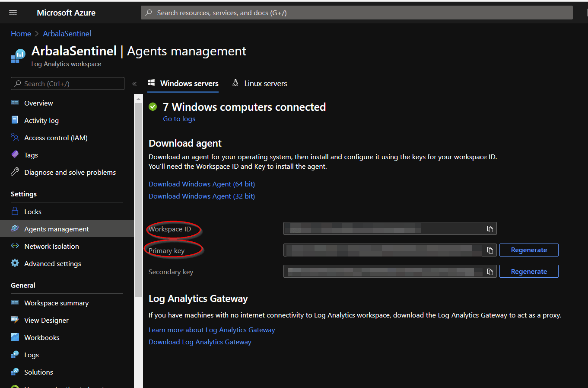Click the Linux penguin icon on tab
The image size is (588, 388).
235,83
